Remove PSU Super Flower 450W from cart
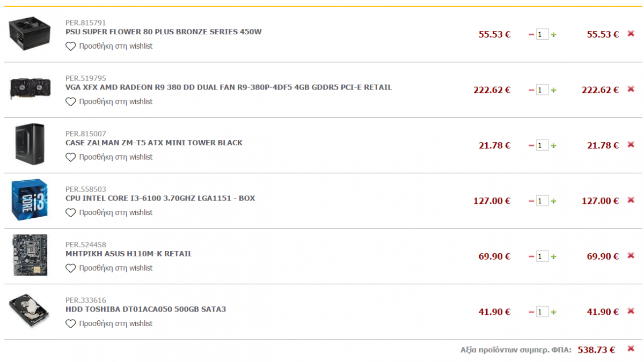The height and width of the screenshot is (362, 644). [x=631, y=34]
